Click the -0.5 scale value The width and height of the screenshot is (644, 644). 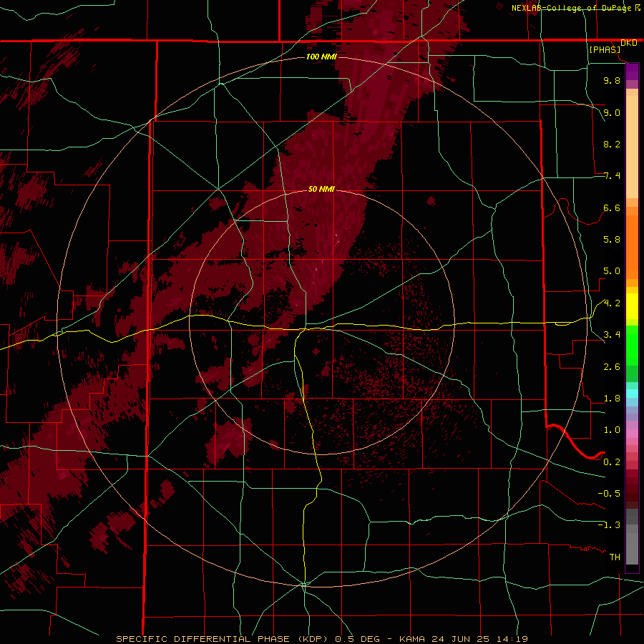[x=609, y=494]
